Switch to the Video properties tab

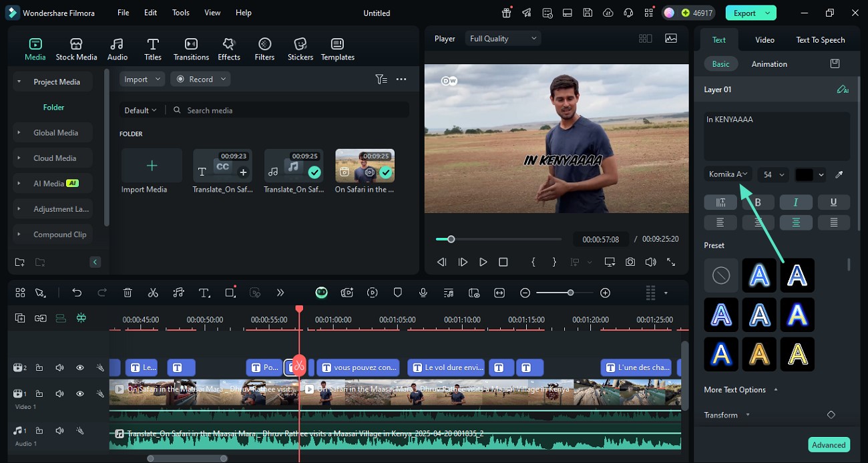(x=765, y=39)
